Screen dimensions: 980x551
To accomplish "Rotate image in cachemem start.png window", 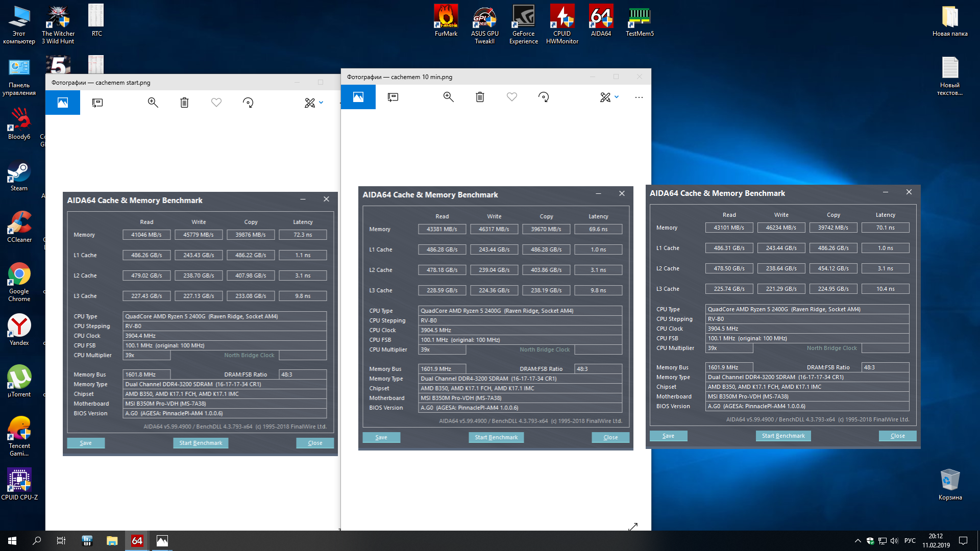I will [248, 103].
